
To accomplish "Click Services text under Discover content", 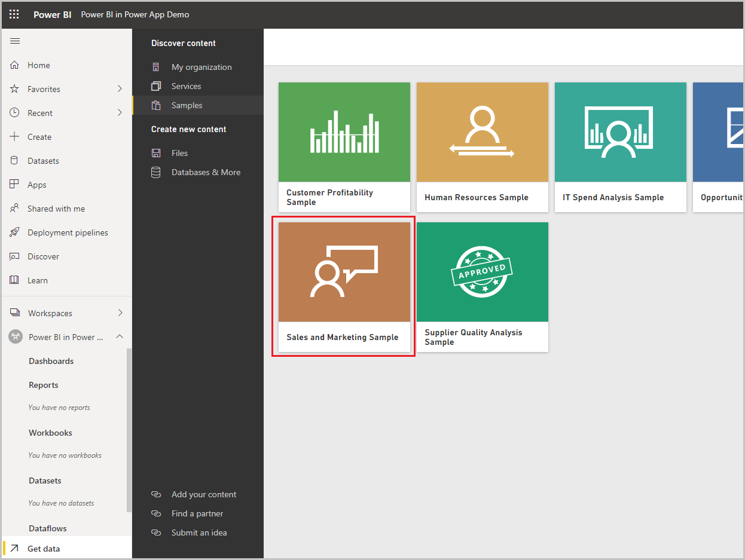I will coord(186,86).
